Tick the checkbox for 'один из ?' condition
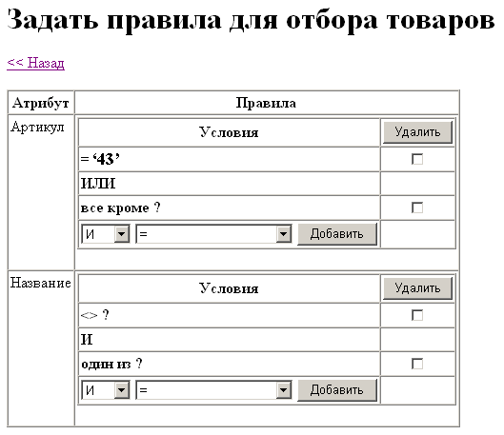The height and width of the screenshot is (435, 504). [417, 364]
